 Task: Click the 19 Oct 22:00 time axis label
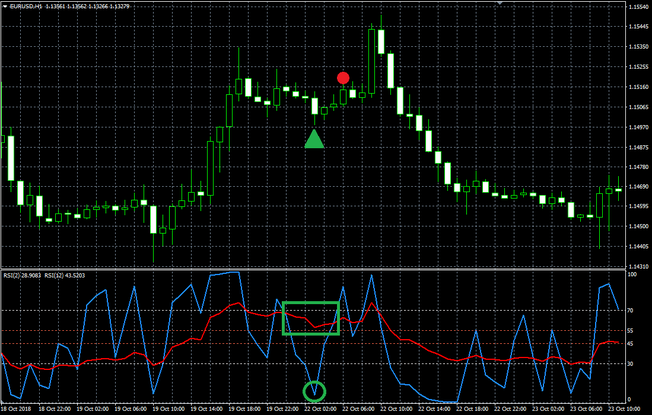point(283,409)
